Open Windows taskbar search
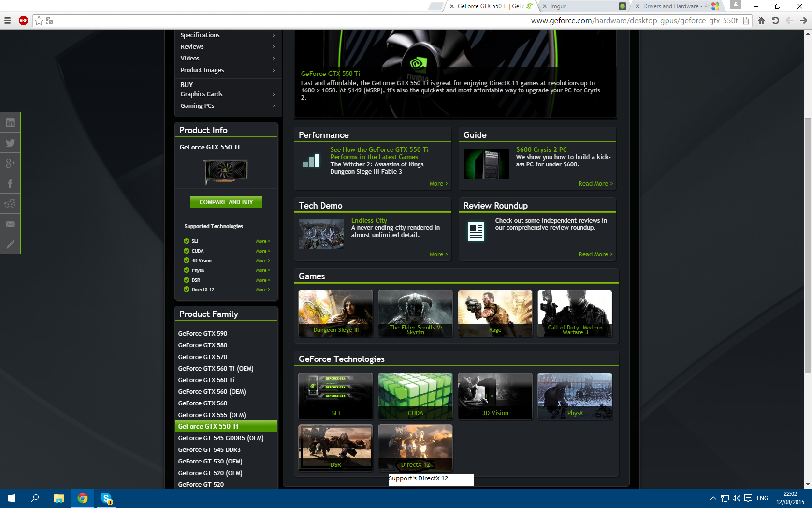 coord(35,498)
